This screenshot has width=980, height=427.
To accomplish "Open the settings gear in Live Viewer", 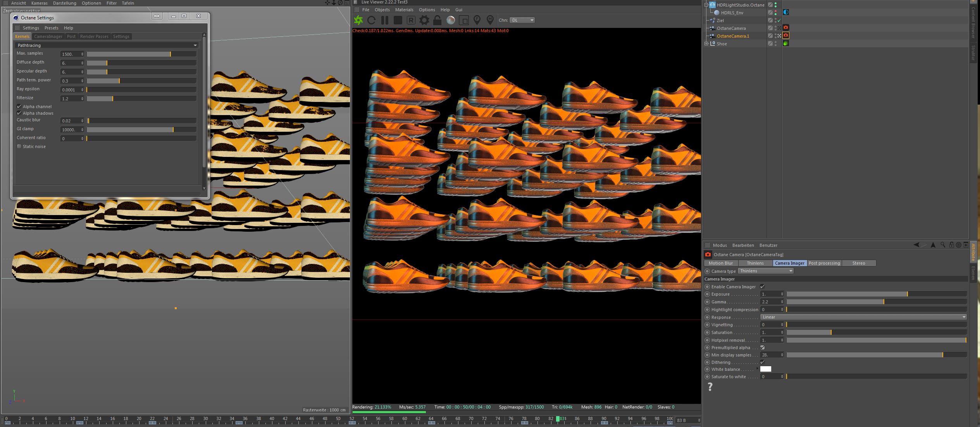I will pyautogui.click(x=424, y=20).
